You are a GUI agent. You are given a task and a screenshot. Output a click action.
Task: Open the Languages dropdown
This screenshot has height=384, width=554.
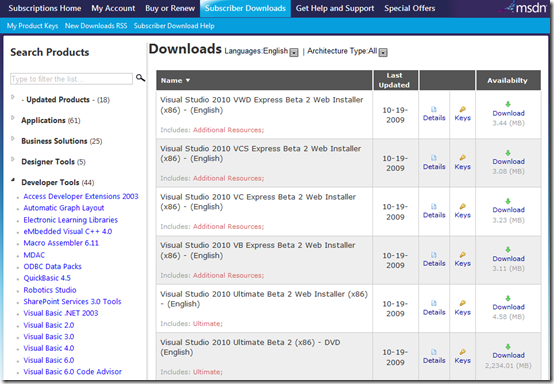point(294,53)
